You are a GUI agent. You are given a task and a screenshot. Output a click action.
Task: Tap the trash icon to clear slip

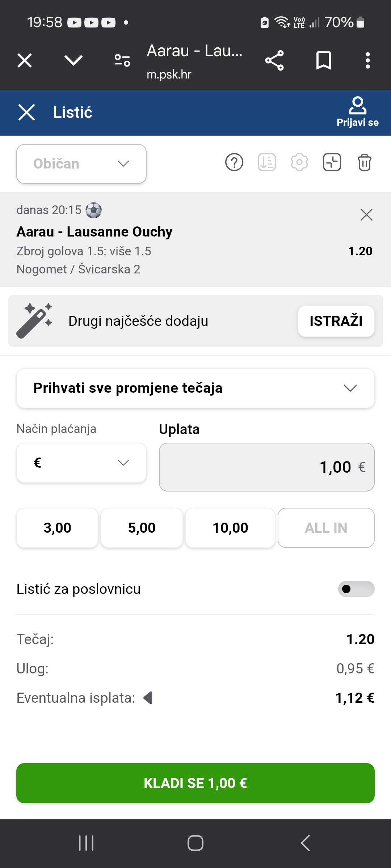click(364, 162)
